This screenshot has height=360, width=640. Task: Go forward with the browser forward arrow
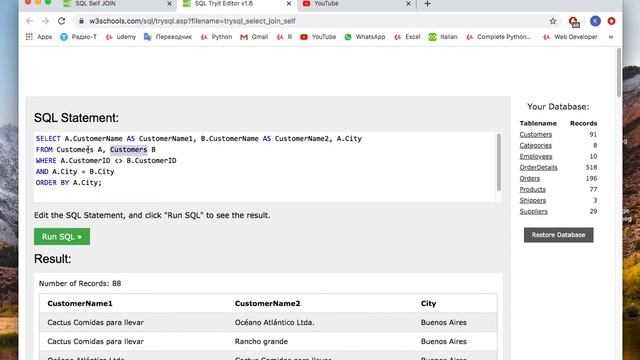(x=45, y=21)
